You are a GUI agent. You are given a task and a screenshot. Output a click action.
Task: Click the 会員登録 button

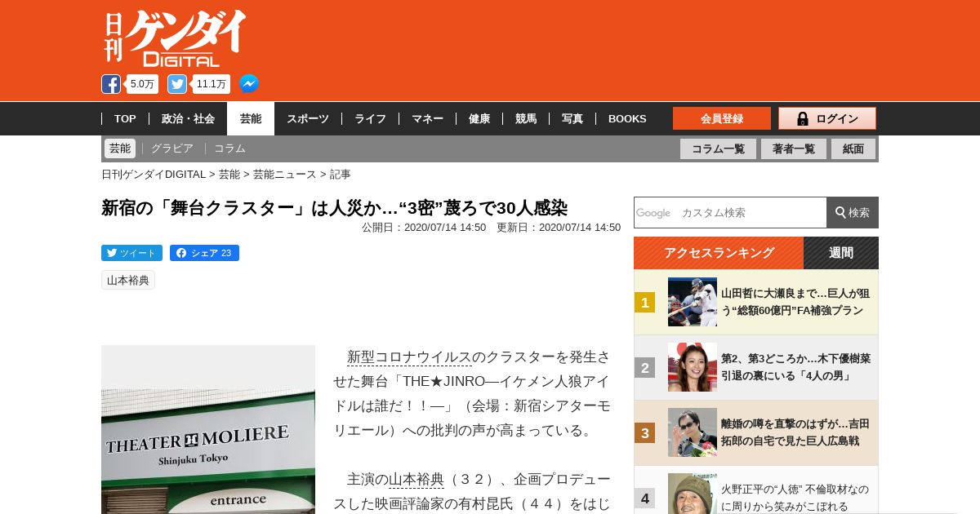722,118
